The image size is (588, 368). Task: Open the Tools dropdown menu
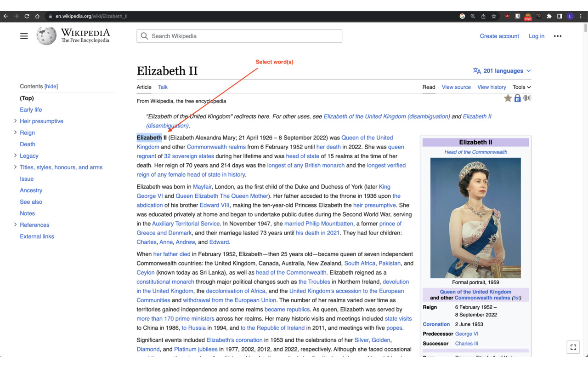coord(521,87)
